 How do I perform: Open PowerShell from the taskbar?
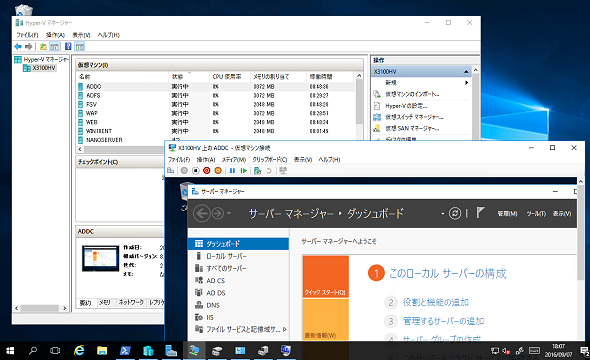click(x=125, y=351)
